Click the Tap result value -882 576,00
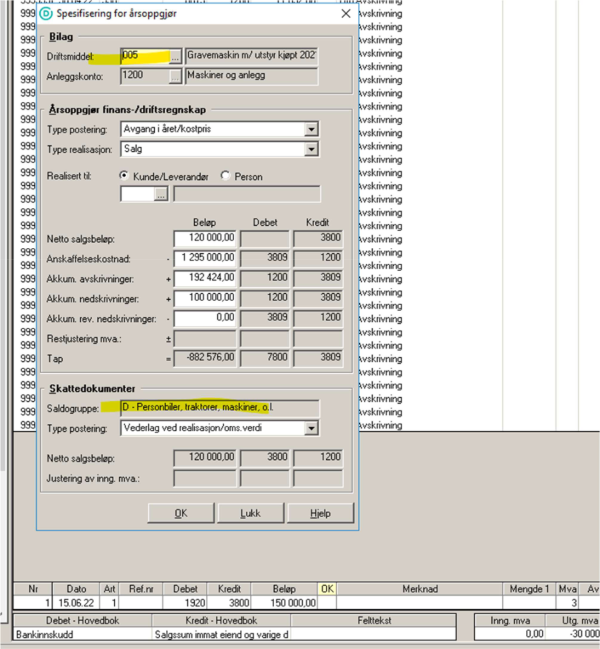This screenshot has height=649, width=600. point(205,358)
